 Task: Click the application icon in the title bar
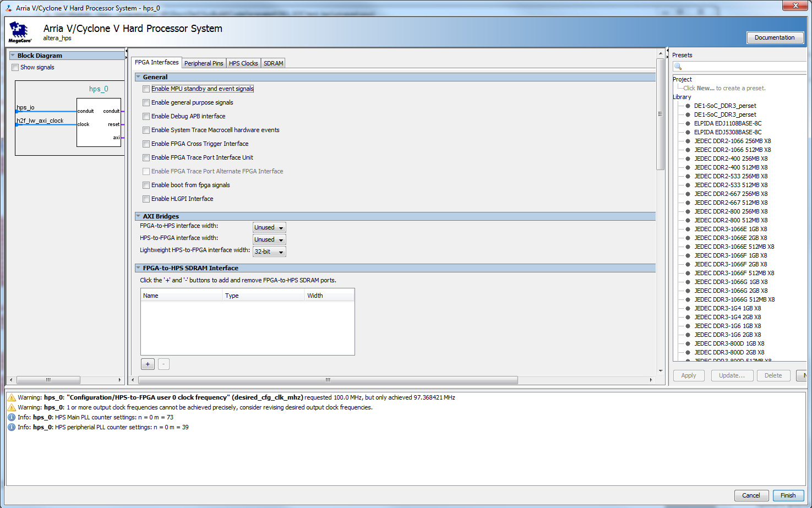point(9,8)
